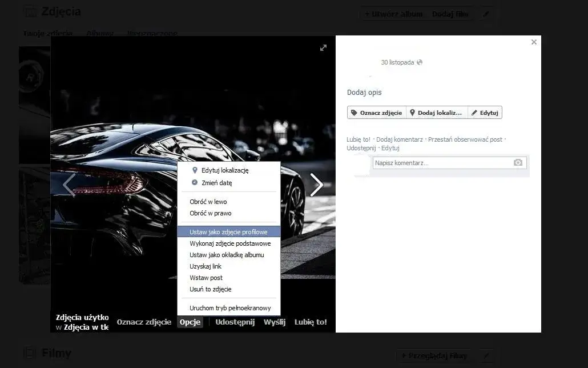
Task: Click the clock icon next to Zmień datę
Action: (195, 182)
